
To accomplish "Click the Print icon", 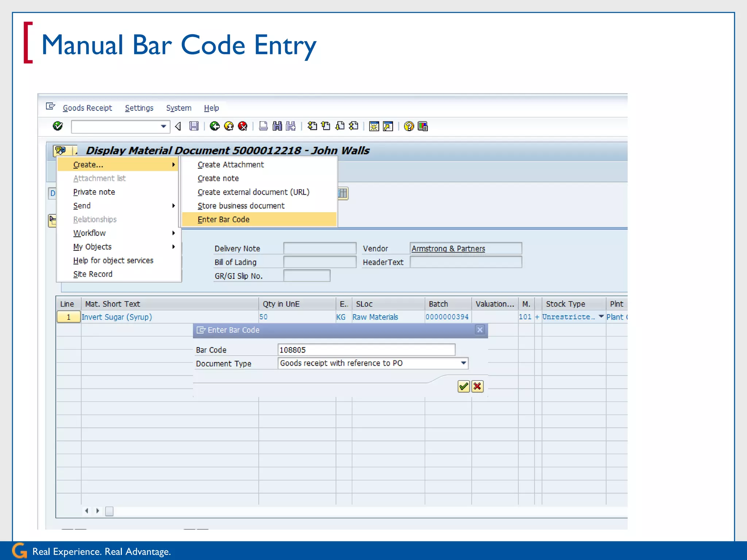I will pyautogui.click(x=263, y=126).
